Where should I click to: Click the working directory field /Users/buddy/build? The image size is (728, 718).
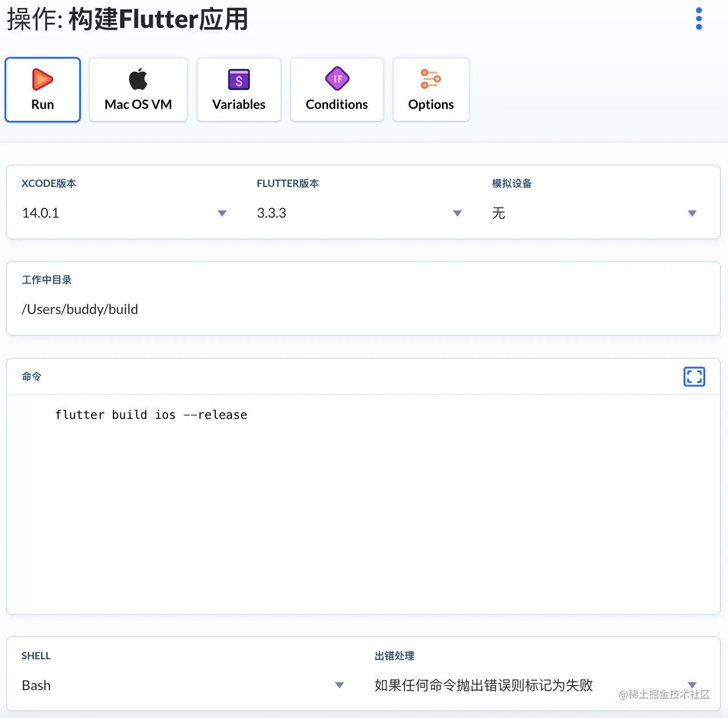point(363,309)
